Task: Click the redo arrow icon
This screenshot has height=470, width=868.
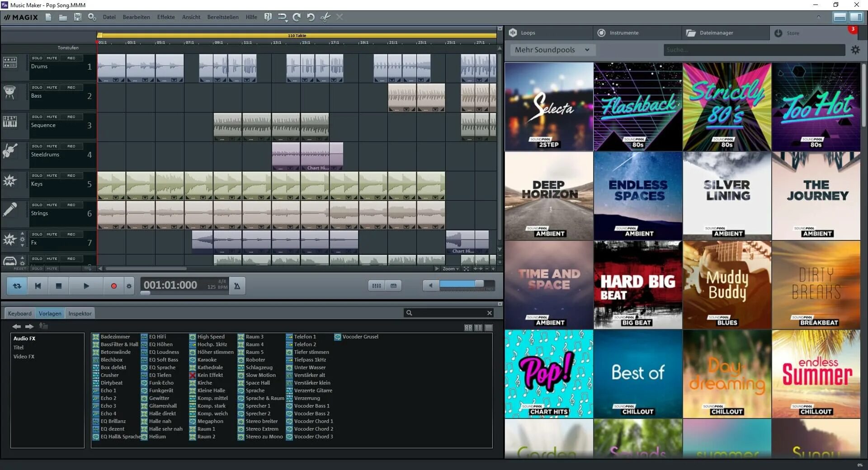Action: [x=297, y=17]
